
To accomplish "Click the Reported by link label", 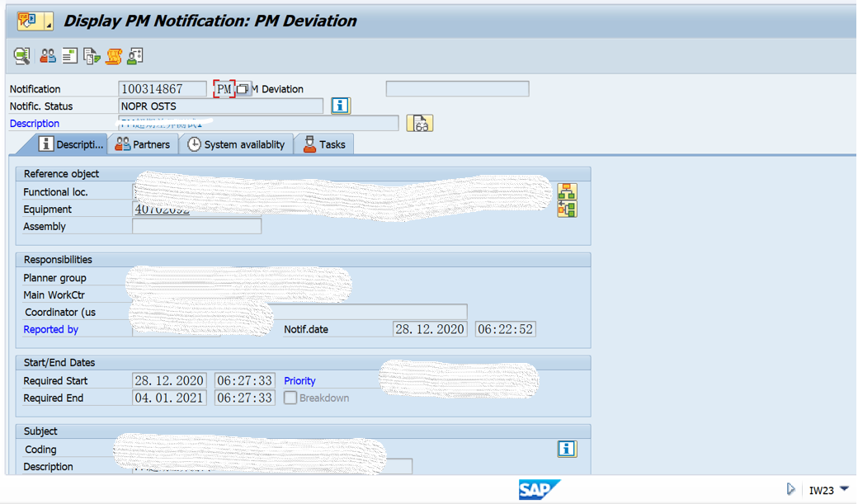I will point(51,329).
